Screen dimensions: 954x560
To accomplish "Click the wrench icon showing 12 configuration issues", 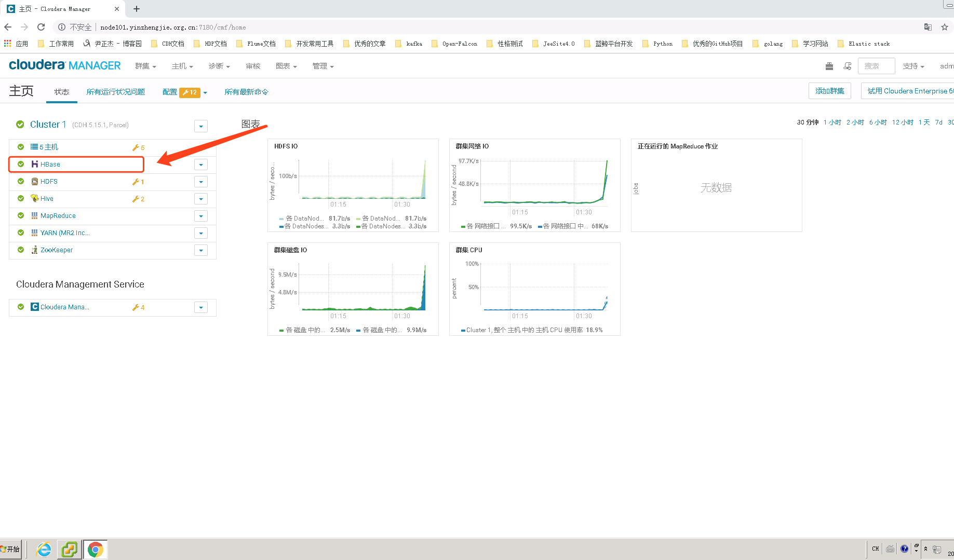I will [x=191, y=92].
